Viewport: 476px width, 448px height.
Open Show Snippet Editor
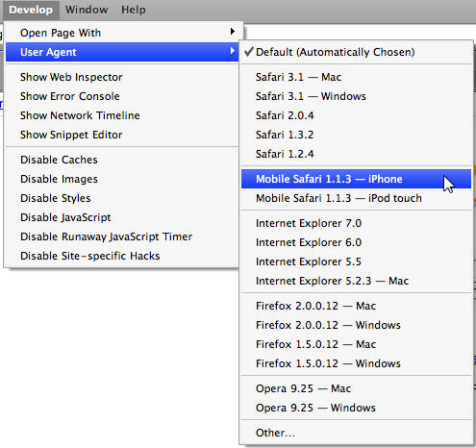coord(122,135)
